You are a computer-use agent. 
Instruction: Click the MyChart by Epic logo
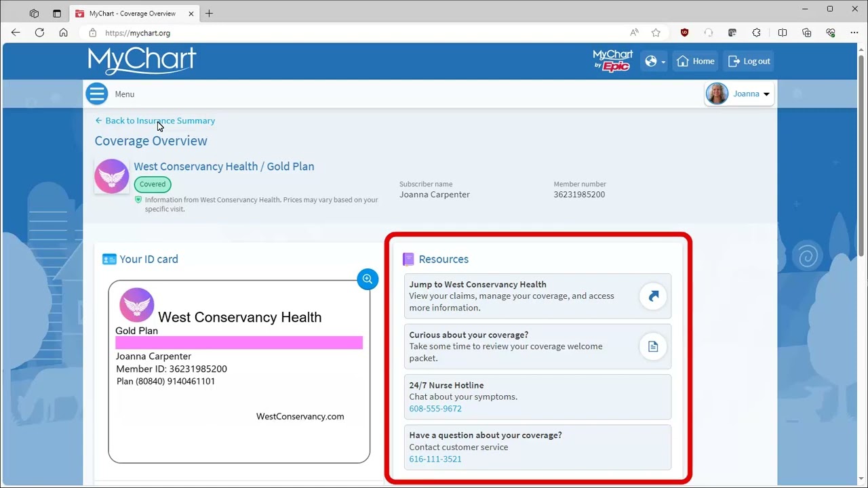coord(612,60)
